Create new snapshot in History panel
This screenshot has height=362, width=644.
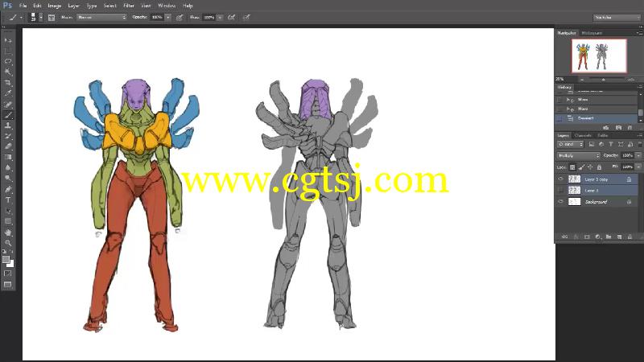(618, 128)
